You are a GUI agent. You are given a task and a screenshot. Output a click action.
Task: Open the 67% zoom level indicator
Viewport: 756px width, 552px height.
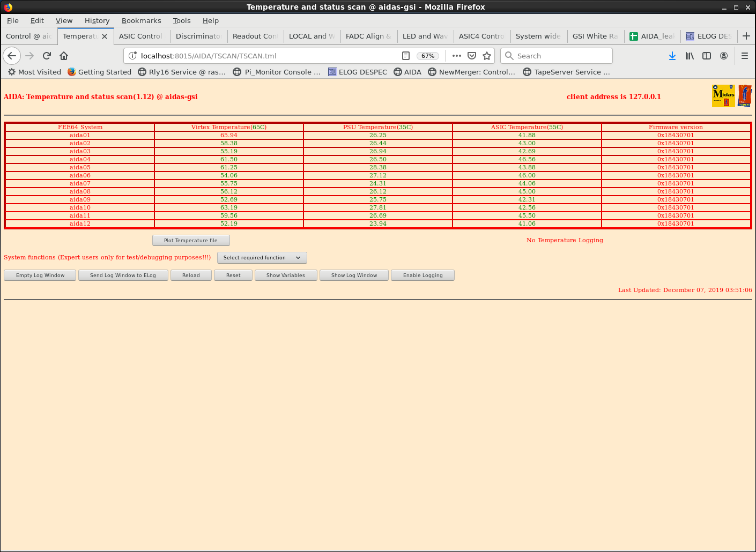[x=428, y=56]
